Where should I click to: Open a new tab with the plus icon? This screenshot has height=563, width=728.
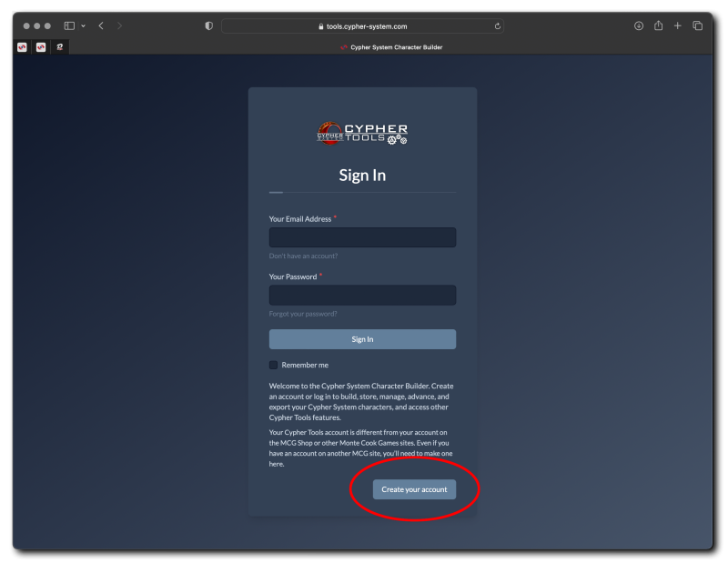pos(677,25)
